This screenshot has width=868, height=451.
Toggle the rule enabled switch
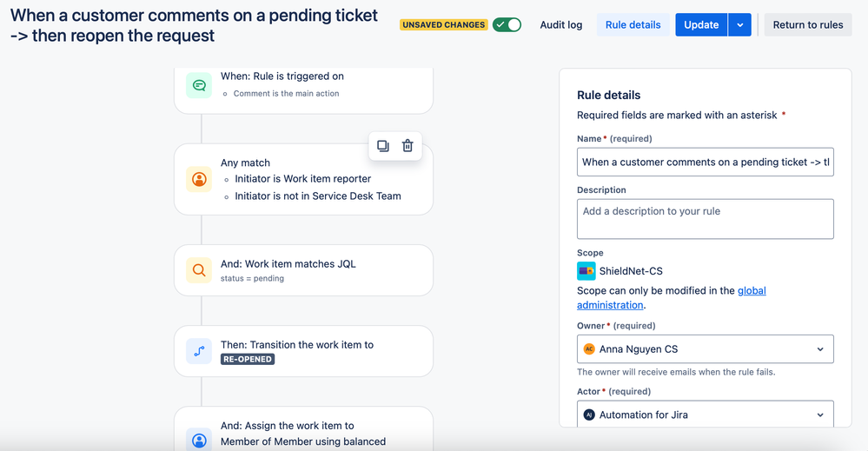pos(507,25)
